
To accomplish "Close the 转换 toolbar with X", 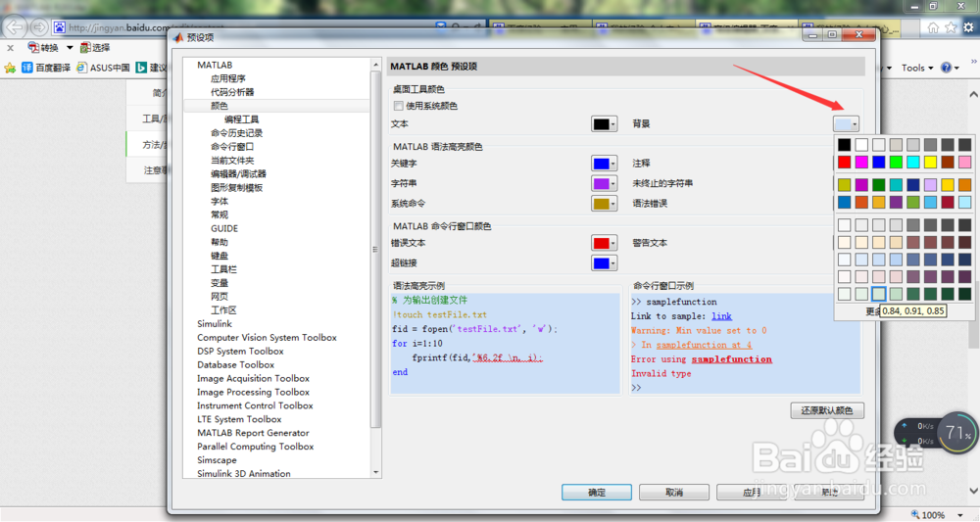I will click(x=10, y=47).
